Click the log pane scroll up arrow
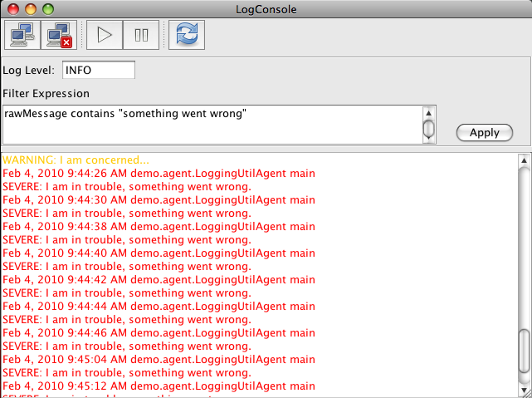The image size is (532, 398). [x=525, y=160]
